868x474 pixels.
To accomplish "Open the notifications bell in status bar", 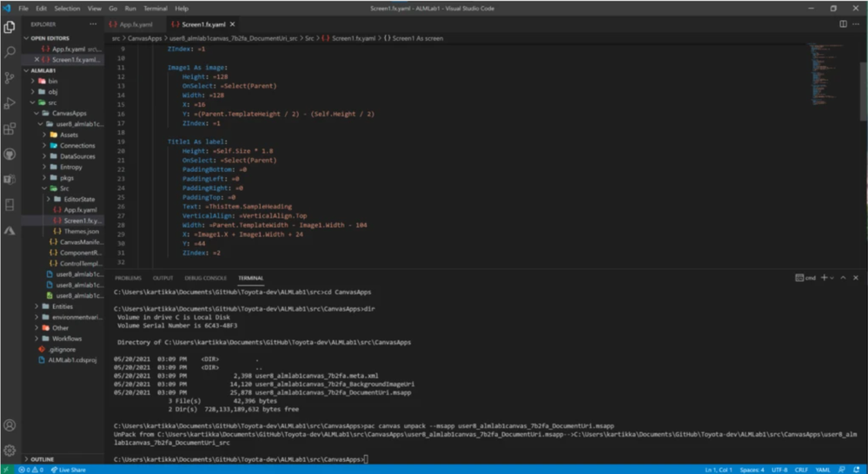I will coord(857,470).
